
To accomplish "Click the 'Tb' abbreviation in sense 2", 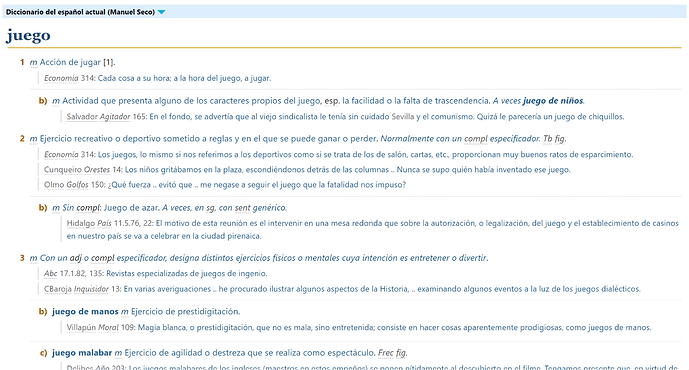I will coord(548,139).
